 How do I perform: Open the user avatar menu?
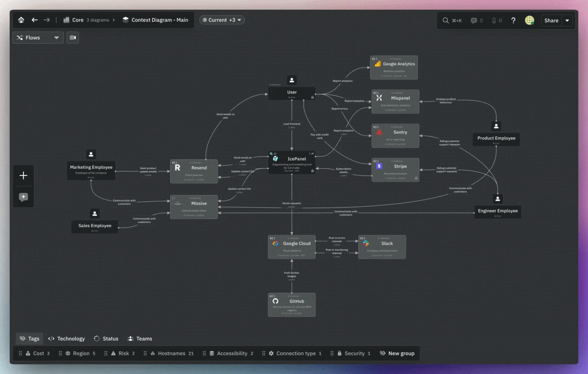click(530, 20)
